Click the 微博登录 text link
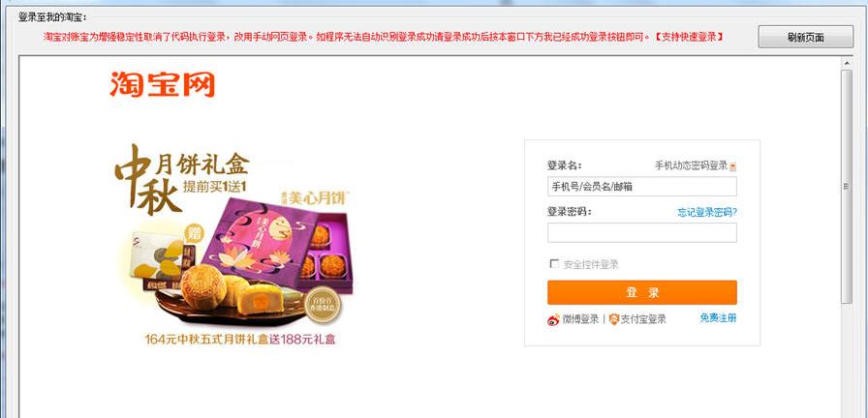This screenshot has width=868, height=418. [x=580, y=319]
